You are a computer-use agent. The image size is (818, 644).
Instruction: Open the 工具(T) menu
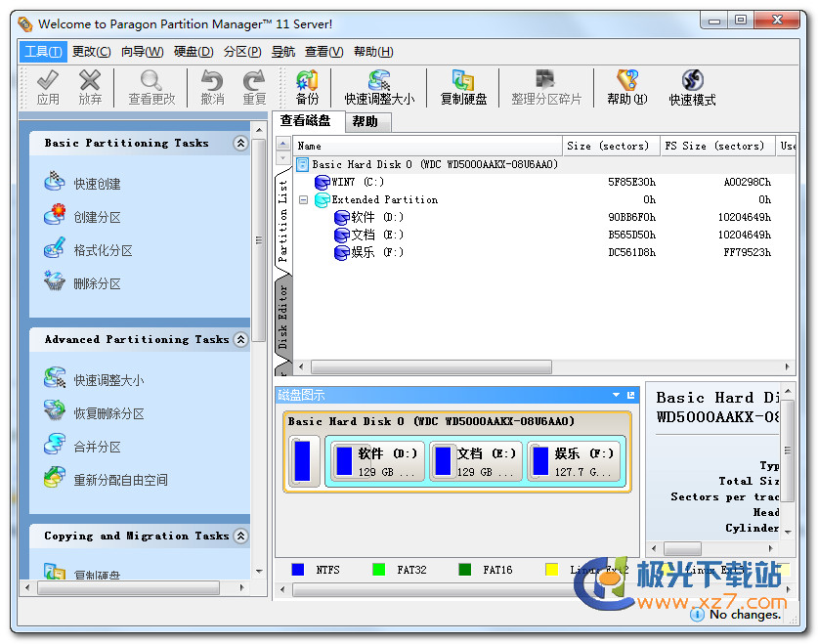click(x=43, y=52)
